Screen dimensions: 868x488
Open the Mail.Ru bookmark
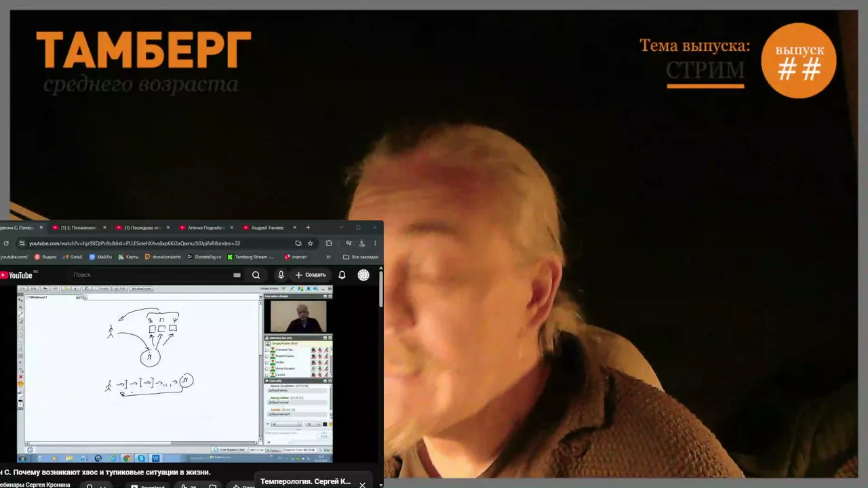(100, 257)
